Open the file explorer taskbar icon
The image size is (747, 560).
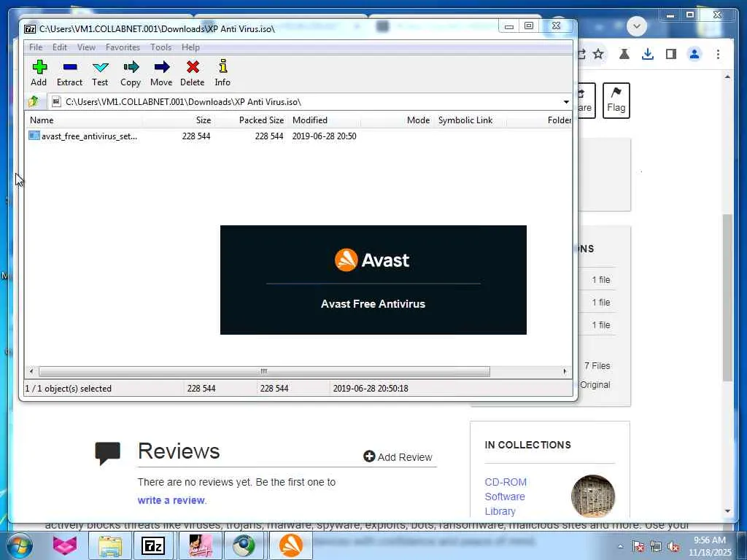point(111,545)
